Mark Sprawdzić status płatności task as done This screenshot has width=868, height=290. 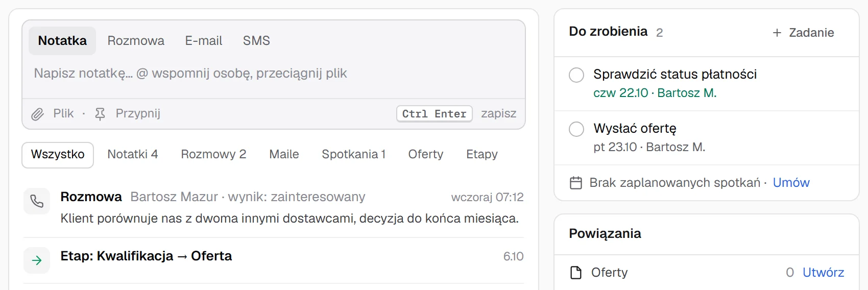coord(576,75)
